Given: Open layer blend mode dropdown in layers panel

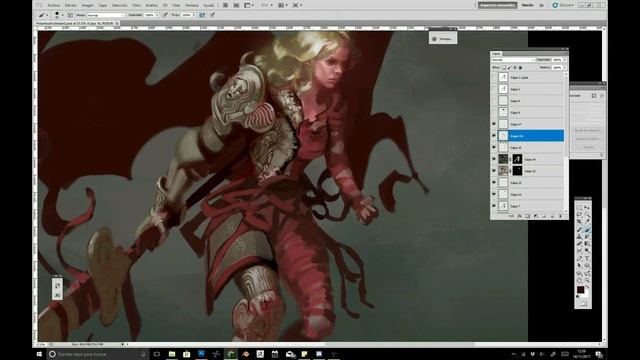Looking at the screenshot, I should (x=513, y=60).
